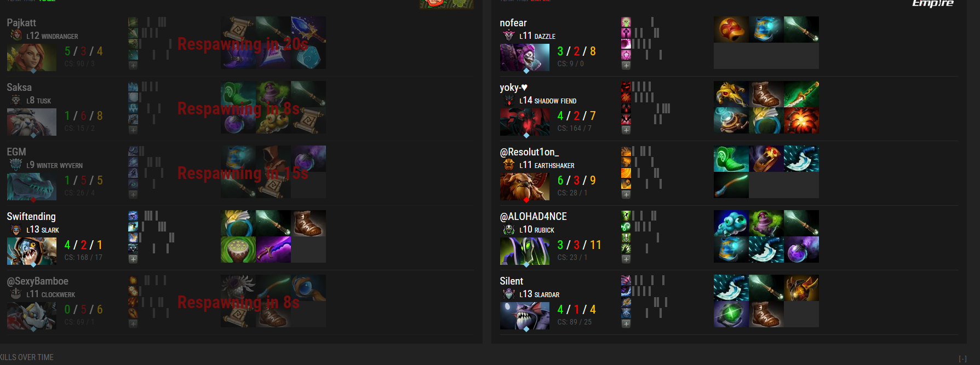Image resolution: width=980 pixels, height=365 pixels.
Task: Select Dazzle's blue Arcane Boots item icon
Action: pyautogui.click(x=766, y=30)
